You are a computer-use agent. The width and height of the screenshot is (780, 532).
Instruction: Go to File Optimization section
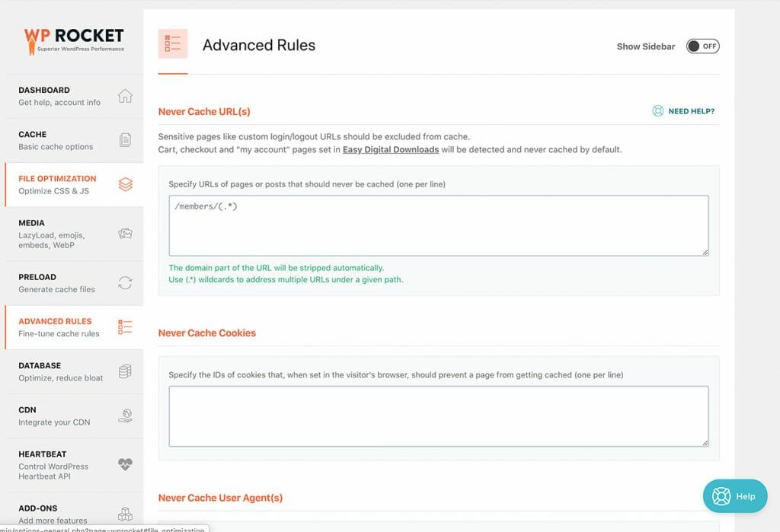tap(74, 184)
